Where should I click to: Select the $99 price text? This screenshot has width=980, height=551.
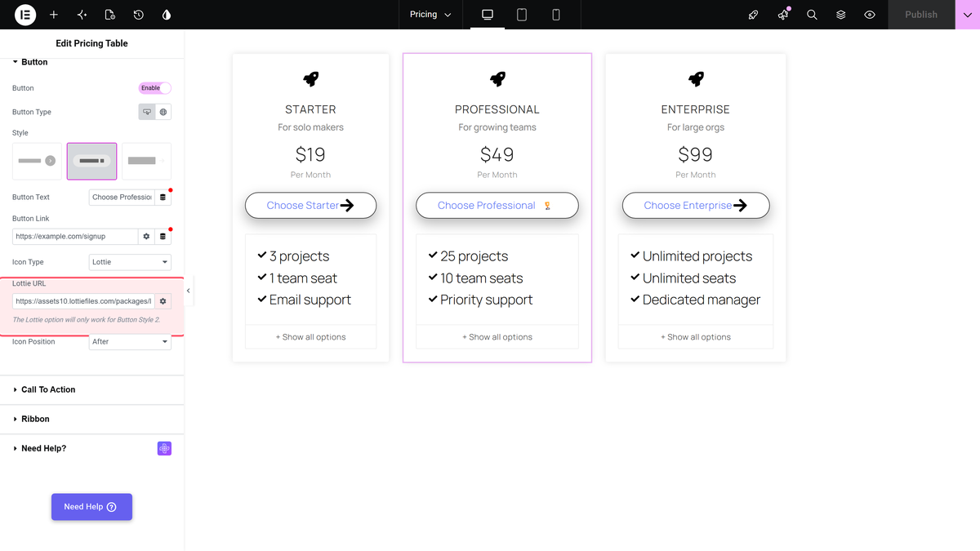(696, 154)
